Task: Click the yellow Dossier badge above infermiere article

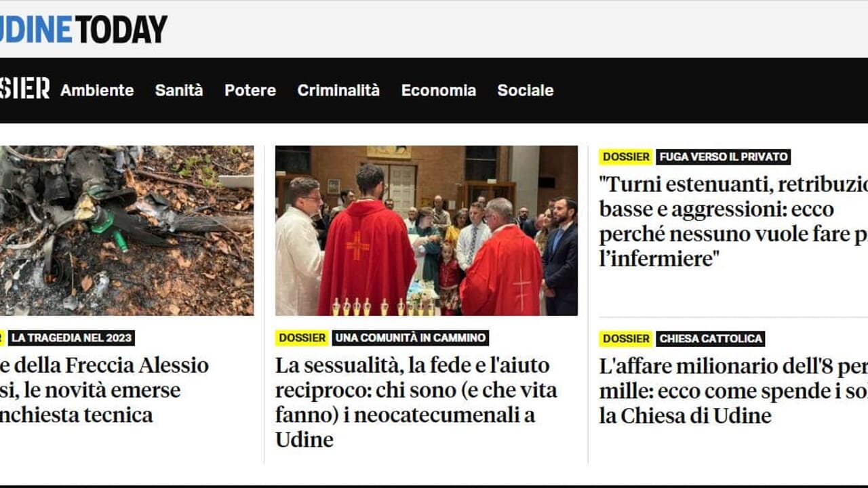Action: [626, 157]
